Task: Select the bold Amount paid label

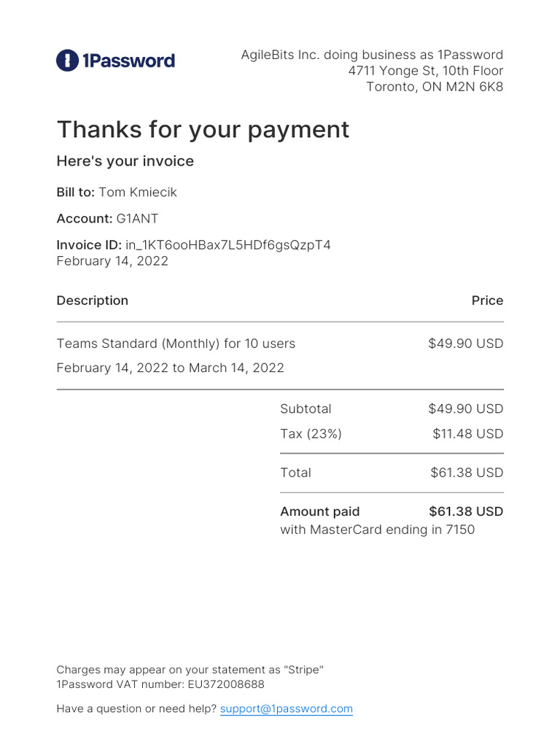Action: coord(320,511)
